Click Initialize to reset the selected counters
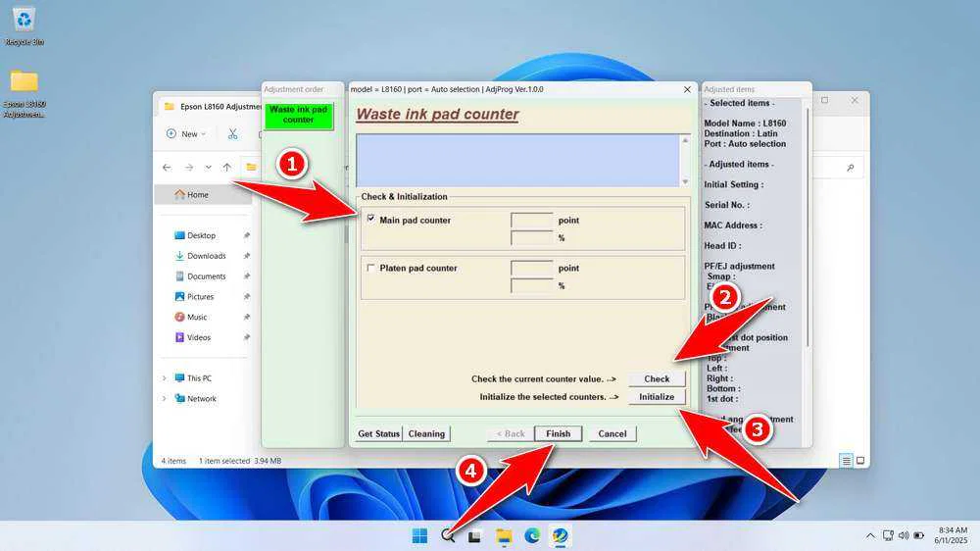 (657, 396)
